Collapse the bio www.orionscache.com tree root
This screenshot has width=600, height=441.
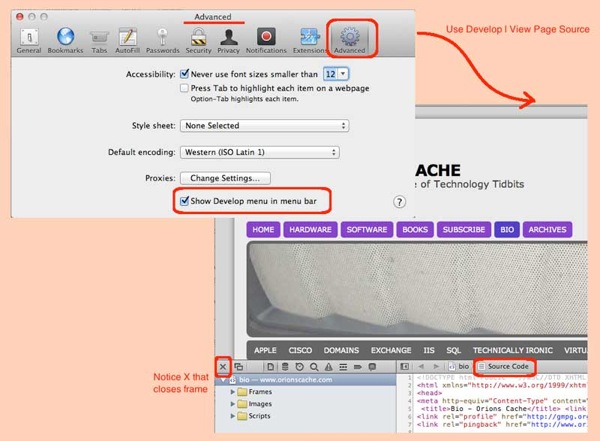pyautogui.click(x=223, y=380)
